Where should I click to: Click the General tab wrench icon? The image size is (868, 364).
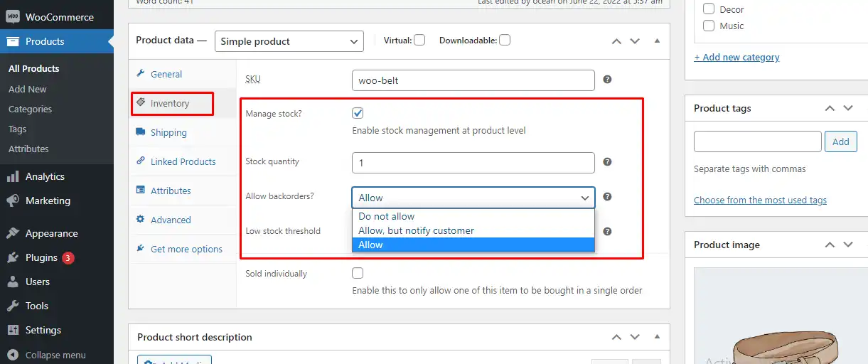141,74
